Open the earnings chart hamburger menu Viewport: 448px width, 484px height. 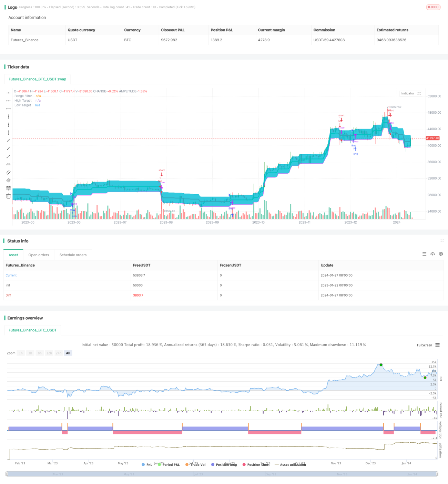437,345
